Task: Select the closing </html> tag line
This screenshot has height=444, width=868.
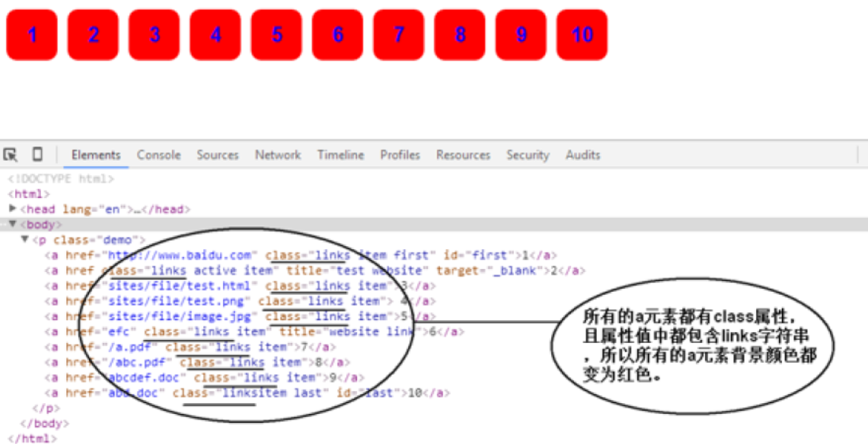Action: click(32, 438)
